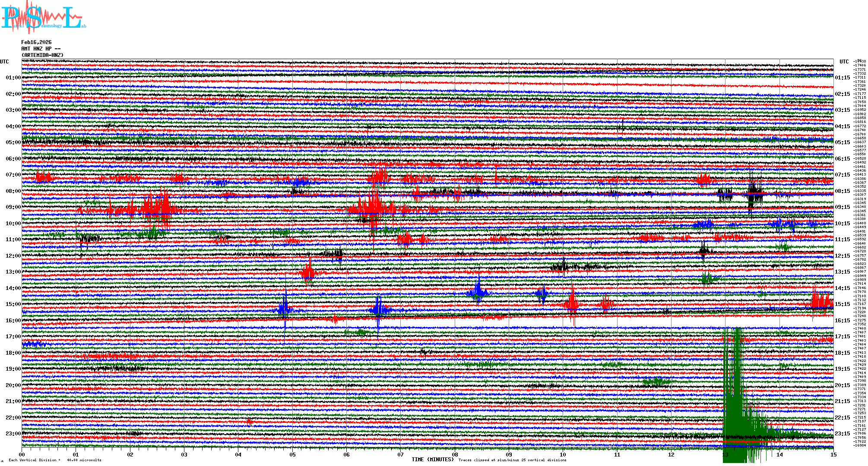This screenshot has width=868, height=466.
Task: Click the AMT HNZ HP station text
Action: [41, 49]
